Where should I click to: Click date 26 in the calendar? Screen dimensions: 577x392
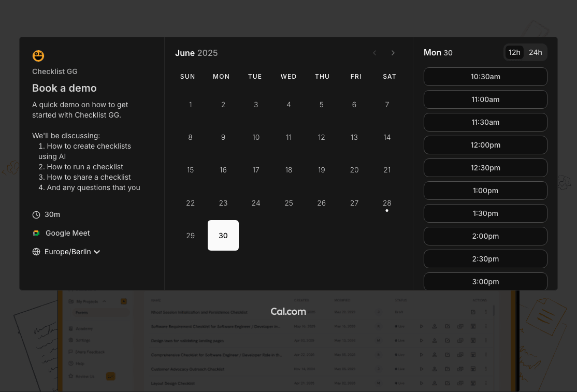tap(322, 203)
